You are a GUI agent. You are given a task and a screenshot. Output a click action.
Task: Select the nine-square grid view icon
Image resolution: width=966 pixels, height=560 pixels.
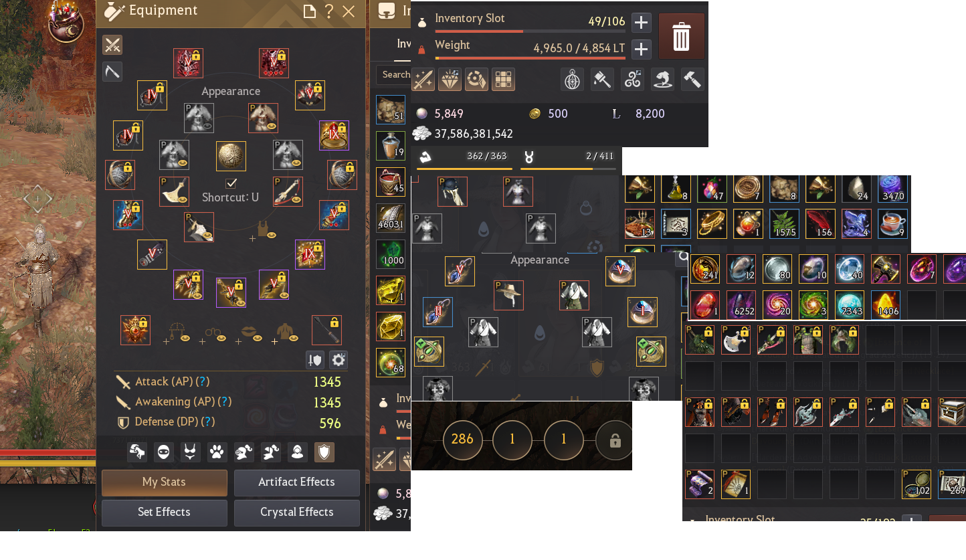click(503, 80)
